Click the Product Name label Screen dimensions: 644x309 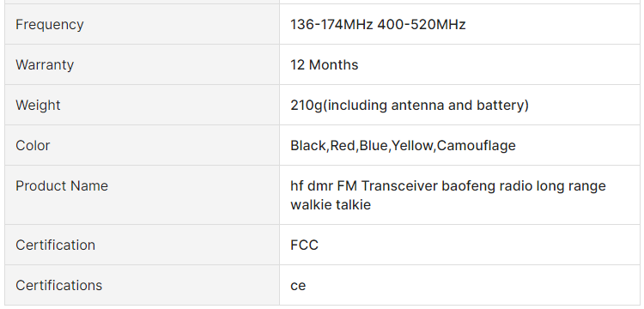[x=62, y=186]
